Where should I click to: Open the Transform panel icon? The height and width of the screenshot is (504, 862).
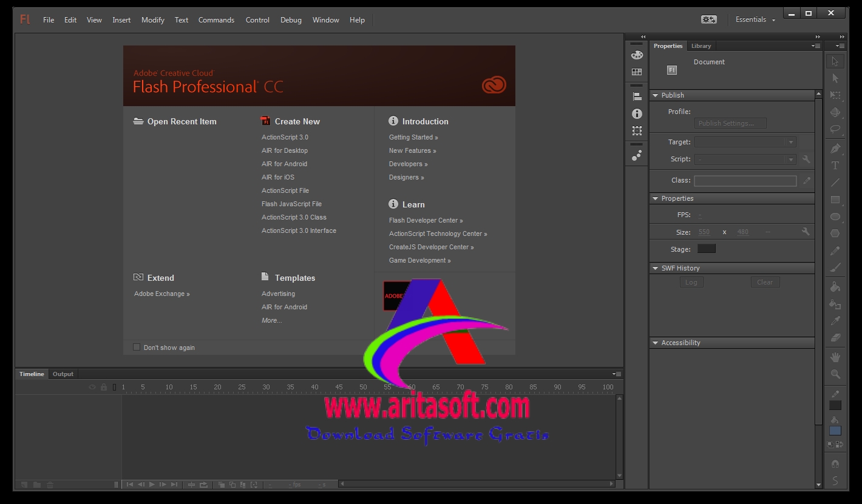pyautogui.click(x=637, y=130)
